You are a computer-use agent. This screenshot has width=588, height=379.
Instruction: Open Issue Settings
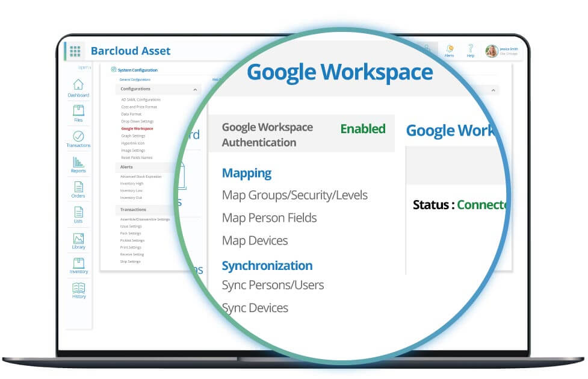[x=131, y=227]
